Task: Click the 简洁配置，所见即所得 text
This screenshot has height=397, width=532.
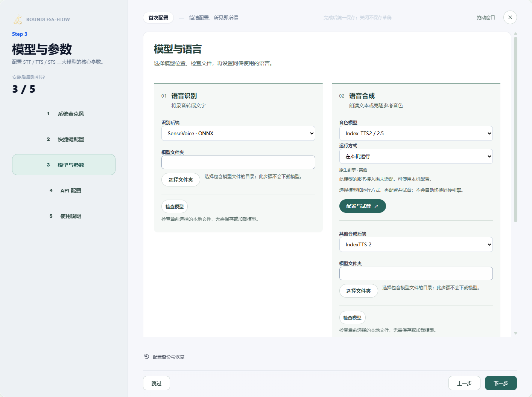Action: [214, 18]
